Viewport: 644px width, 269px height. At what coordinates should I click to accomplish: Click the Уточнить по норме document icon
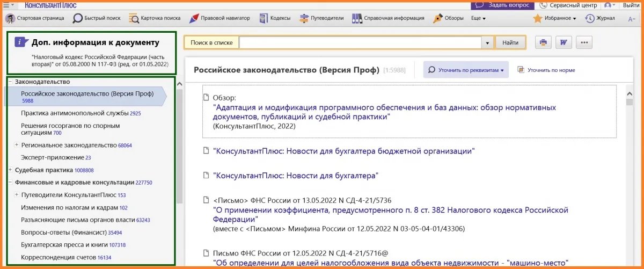tap(521, 70)
